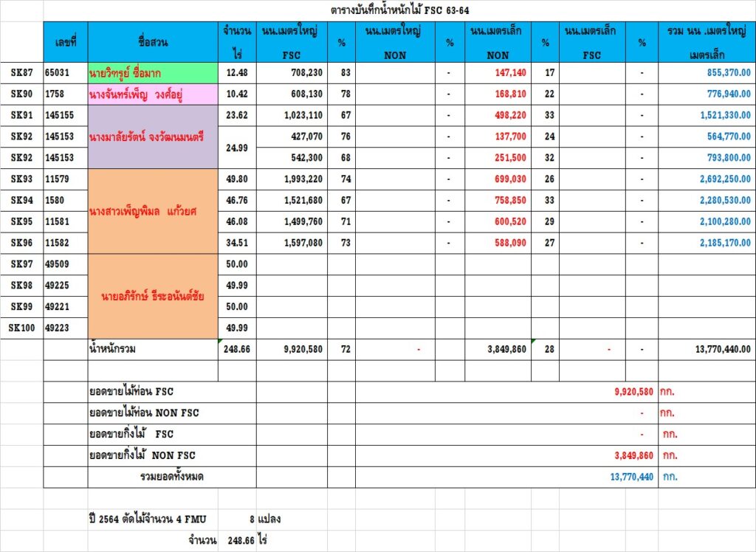Screen dimensions: 756x552
Task: Select row label SK95
Action: pyautogui.click(x=21, y=222)
